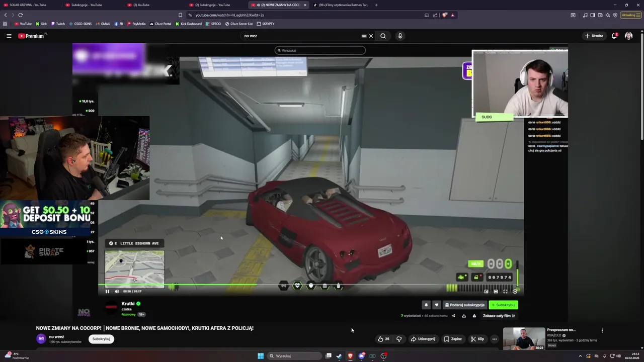Run the YouTube search with magnifier button
This screenshot has height=362, width=644.
pos(383,36)
